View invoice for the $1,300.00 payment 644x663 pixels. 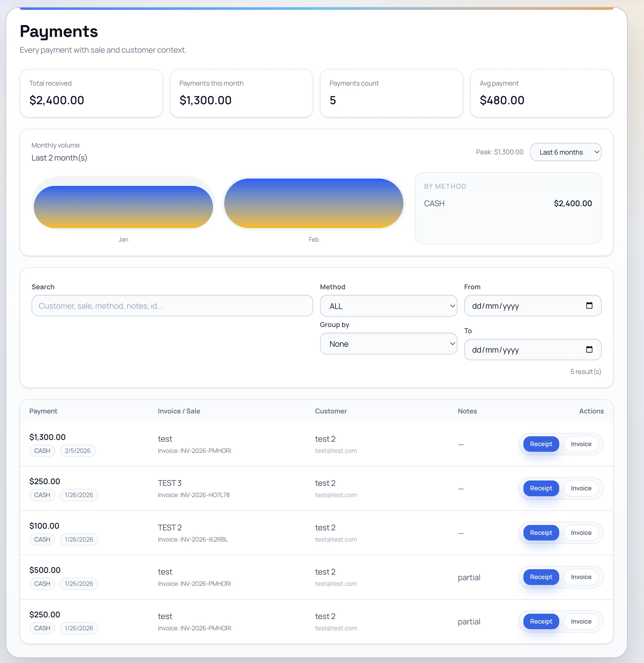[x=581, y=444]
